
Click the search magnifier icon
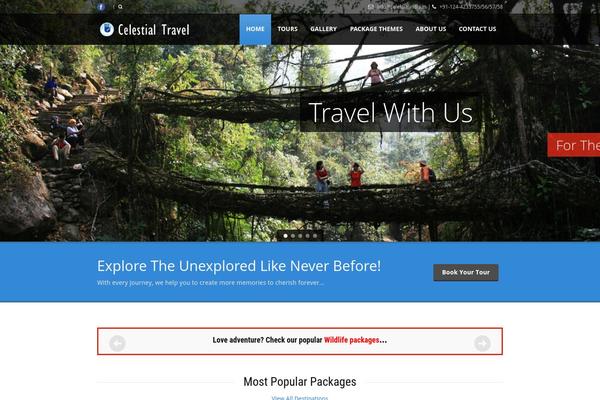click(x=120, y=7)
